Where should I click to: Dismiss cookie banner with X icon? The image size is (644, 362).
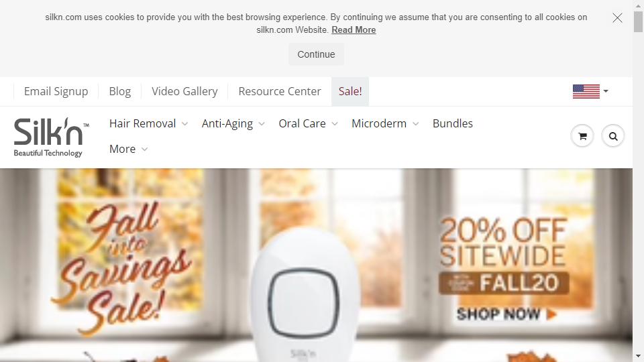(x=617, y=17)
